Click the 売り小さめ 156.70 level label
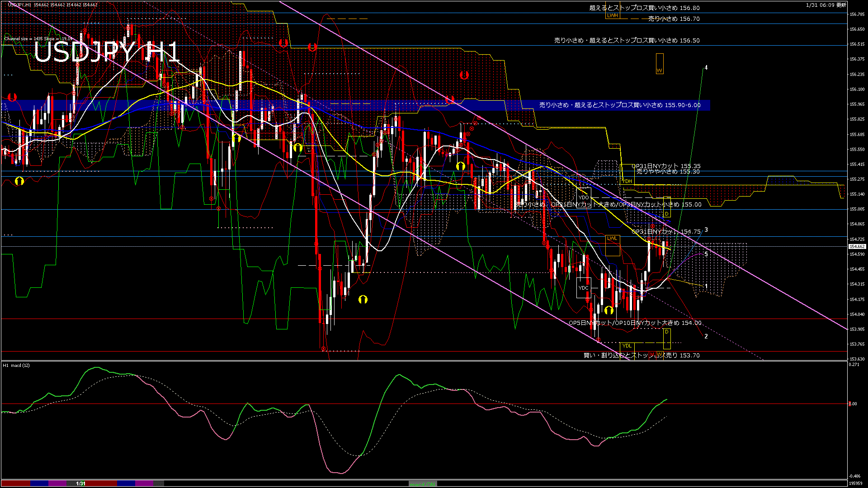This screenshot has width=868, height=488. pyautogui.click(x=674, y=19)
